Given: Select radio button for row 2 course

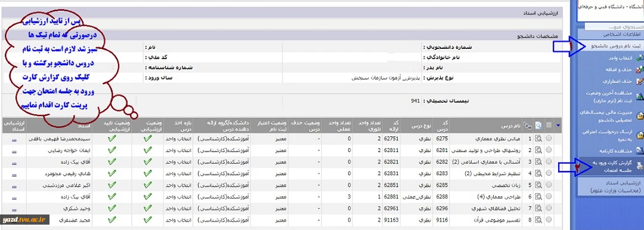Looking at the screenshot, I should (549, 150).
